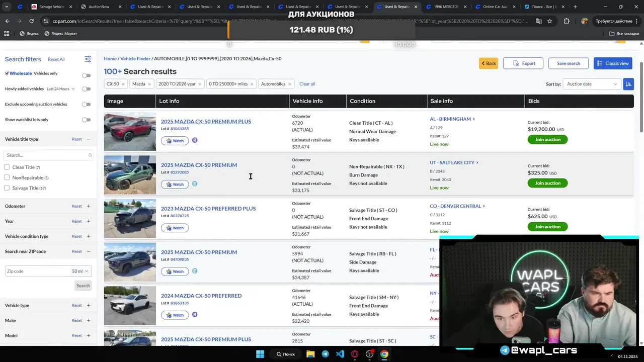Remove the 0 TO 250000+ miles chip

(x=253, y=84)
